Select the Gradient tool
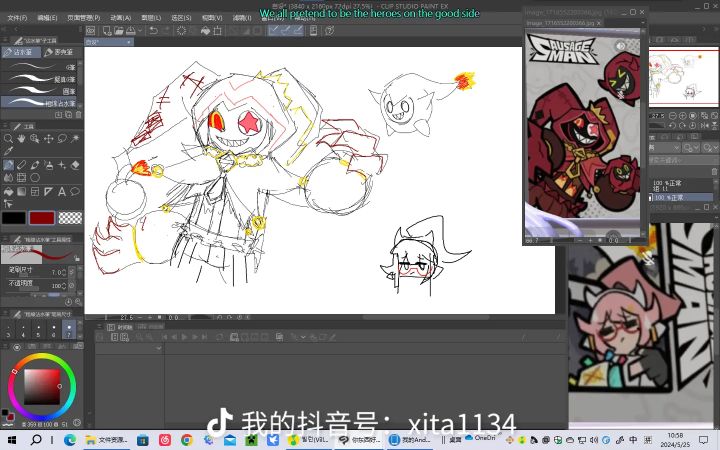This screenshot has width=720, height=450. (x=22, y=191)
